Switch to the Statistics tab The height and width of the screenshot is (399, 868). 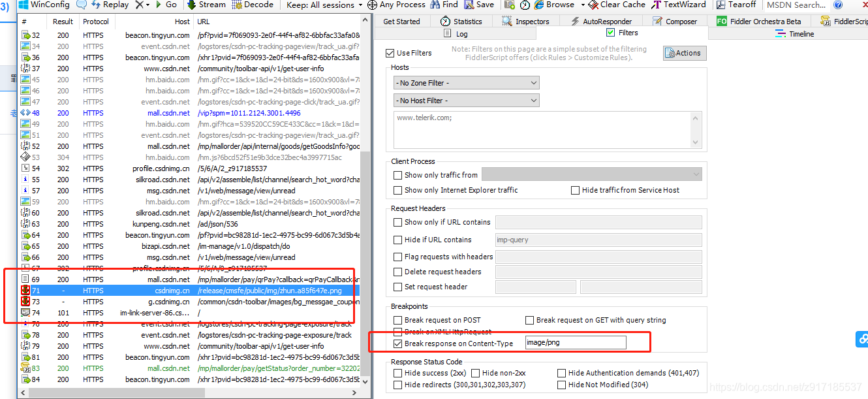[461, 22]
